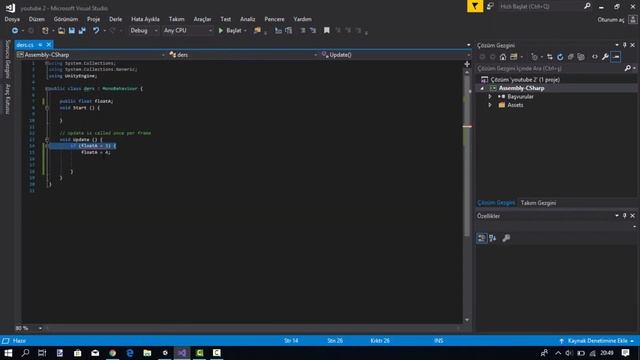The image size is (640, 360).
Task: Click the Alphabetical sort icon in Özellikler
Action: pos(493,238)
